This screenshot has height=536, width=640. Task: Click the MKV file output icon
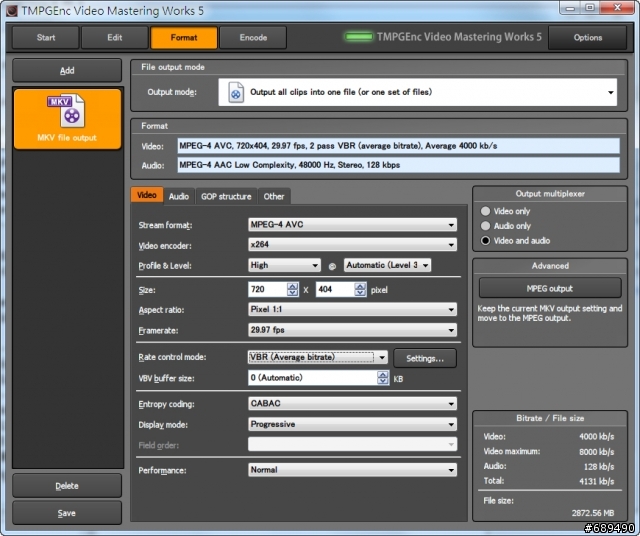(x=65, y=111)
